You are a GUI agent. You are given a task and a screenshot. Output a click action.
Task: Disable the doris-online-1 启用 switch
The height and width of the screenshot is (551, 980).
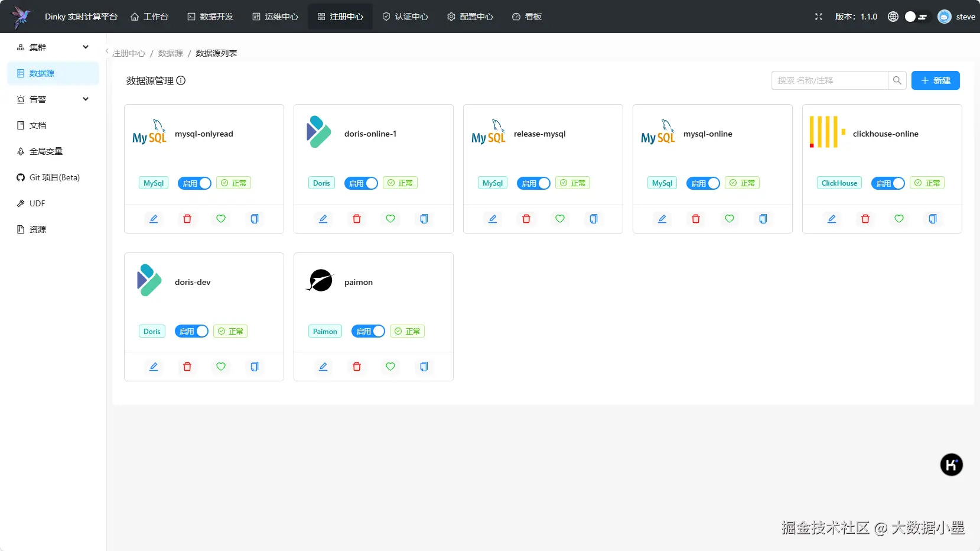pyautogui.click(x=361, y=183)
